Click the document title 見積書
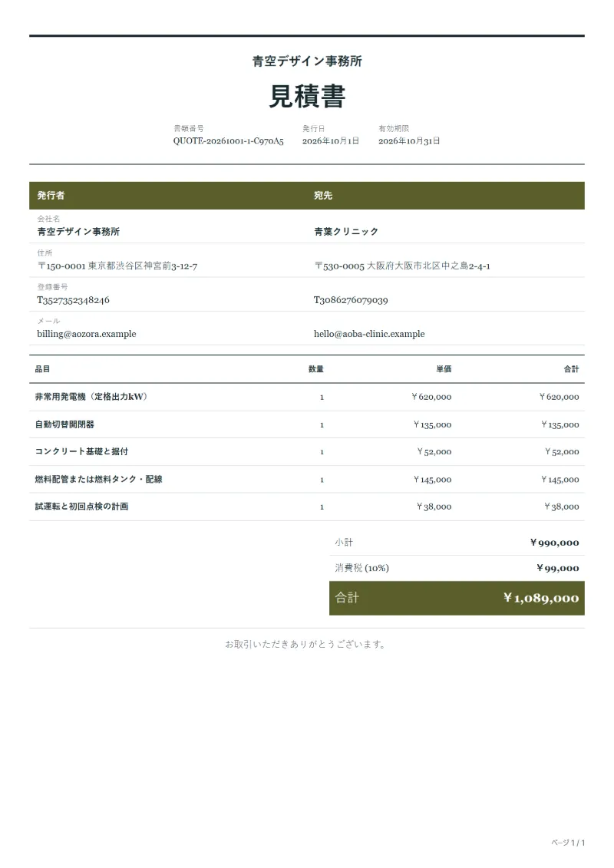The height and width of the screenshot is (868, 614). 307,97
